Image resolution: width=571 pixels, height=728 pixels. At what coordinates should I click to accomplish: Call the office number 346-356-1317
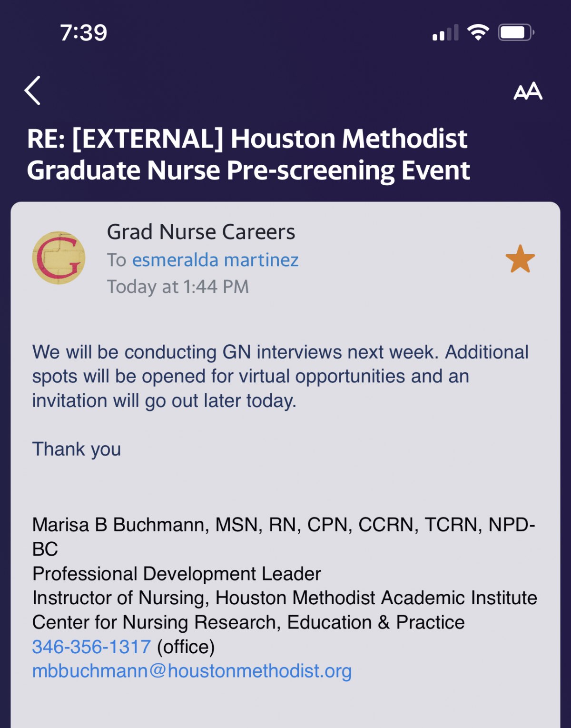91,647
